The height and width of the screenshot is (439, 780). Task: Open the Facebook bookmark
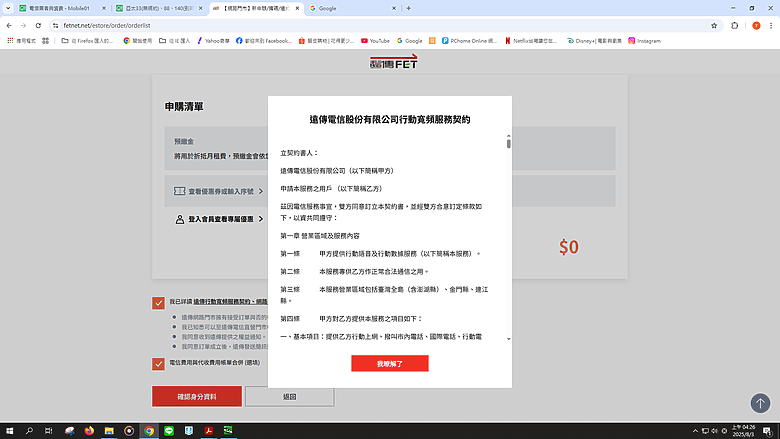pos(264,41)
